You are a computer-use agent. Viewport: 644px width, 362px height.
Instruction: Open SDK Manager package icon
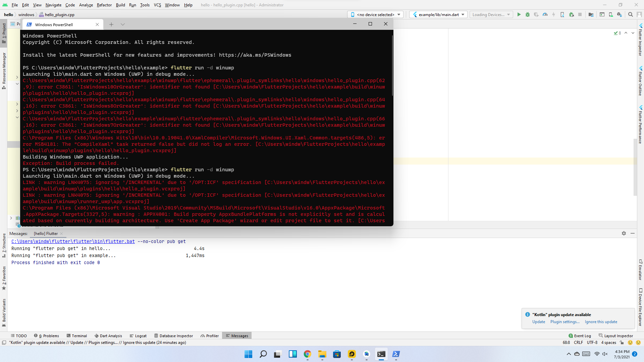point(619,14)
